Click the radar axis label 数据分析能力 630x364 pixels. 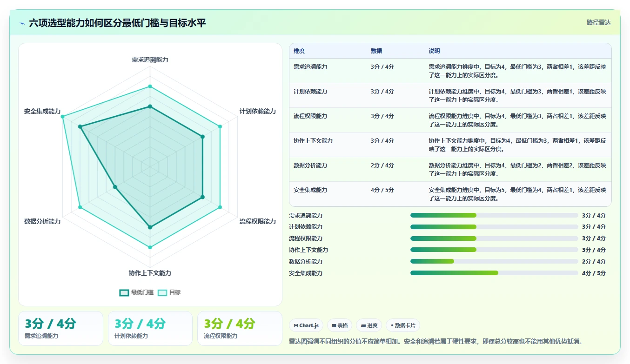[x=42, y=222]
